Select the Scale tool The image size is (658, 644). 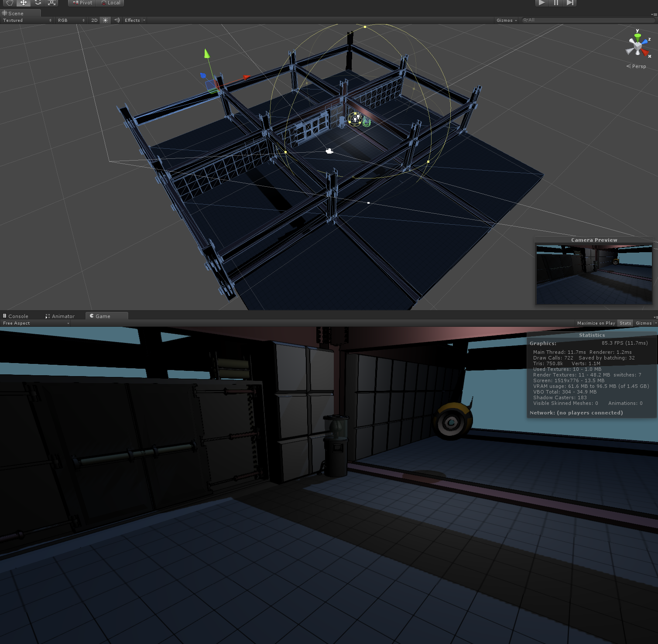[51, 3]
